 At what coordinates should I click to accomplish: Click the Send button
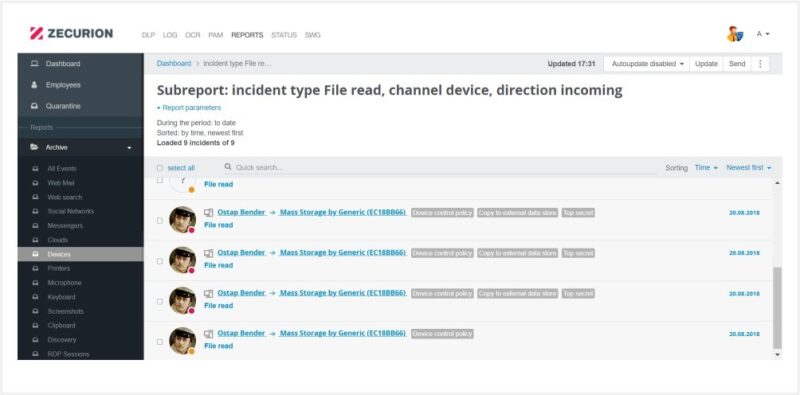pos(737,64)
